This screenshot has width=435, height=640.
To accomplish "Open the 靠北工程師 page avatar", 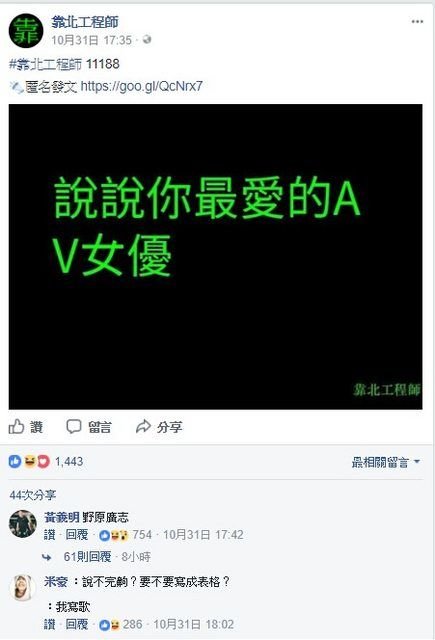I will (x=26, y=31).
